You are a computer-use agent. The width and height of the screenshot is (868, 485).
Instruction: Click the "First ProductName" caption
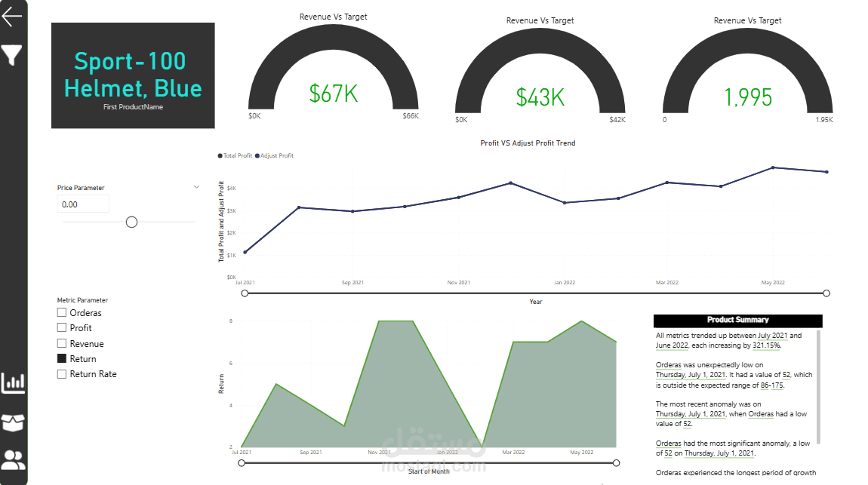pos(133,107)
